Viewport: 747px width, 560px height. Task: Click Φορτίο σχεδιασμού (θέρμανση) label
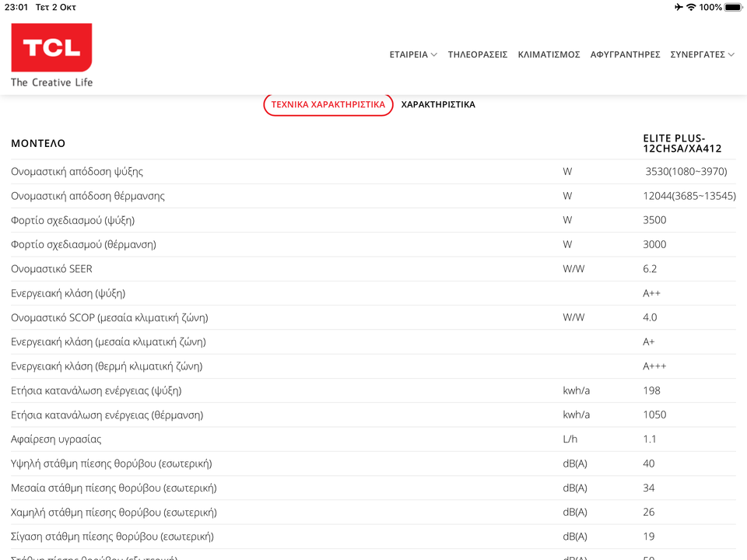tap(83, 245)
